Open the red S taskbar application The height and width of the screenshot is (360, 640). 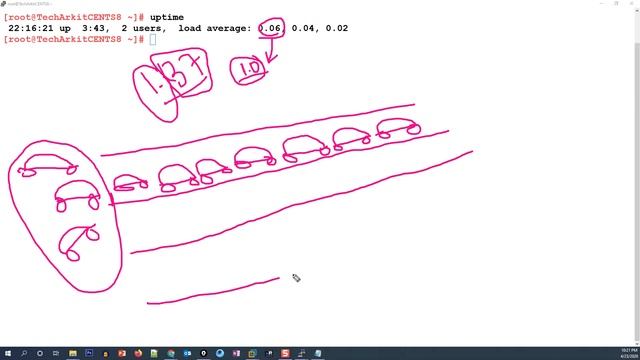pos(285,353)
